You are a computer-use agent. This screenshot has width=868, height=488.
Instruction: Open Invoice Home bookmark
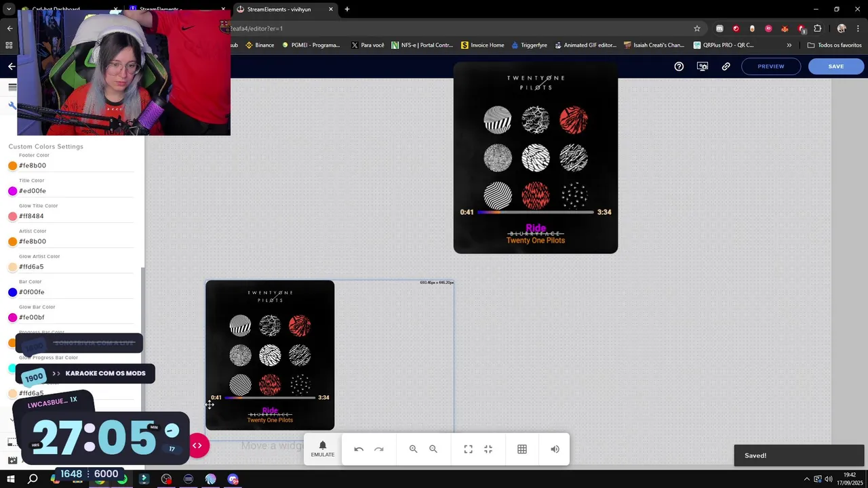click(x=483, y=45)
